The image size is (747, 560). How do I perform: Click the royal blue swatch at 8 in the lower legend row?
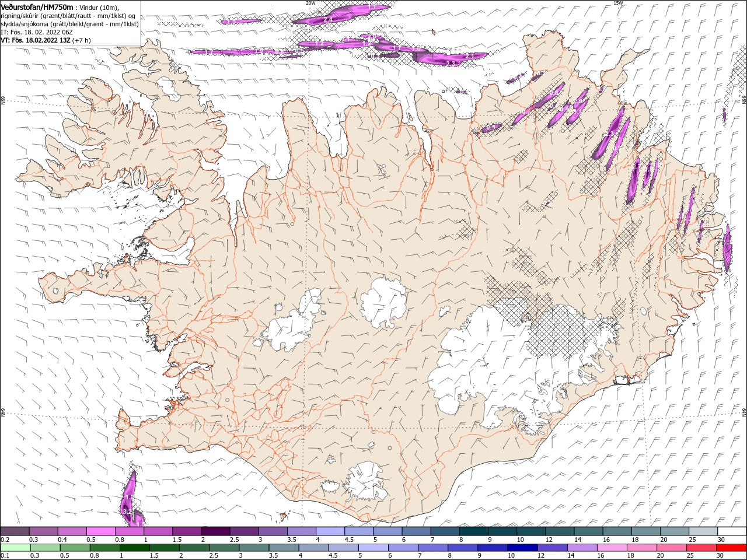[462, 548]
